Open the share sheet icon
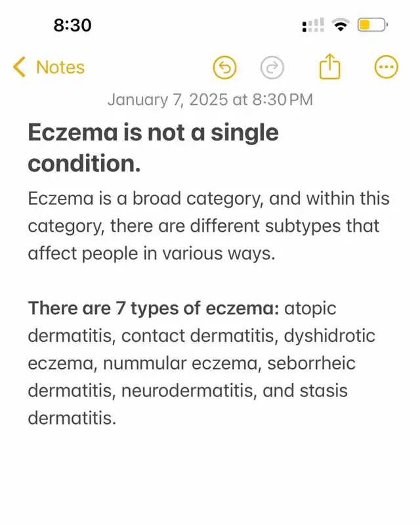The image size is (420, 525). coord(330,67)
